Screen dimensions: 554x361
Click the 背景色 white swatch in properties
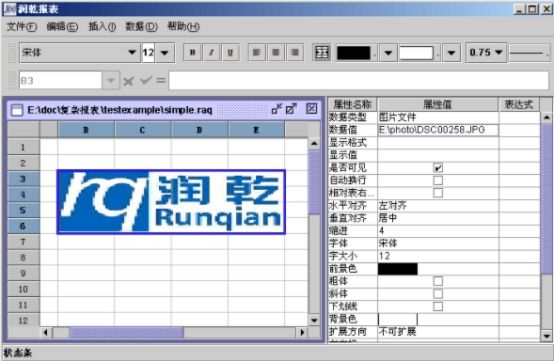398,319
